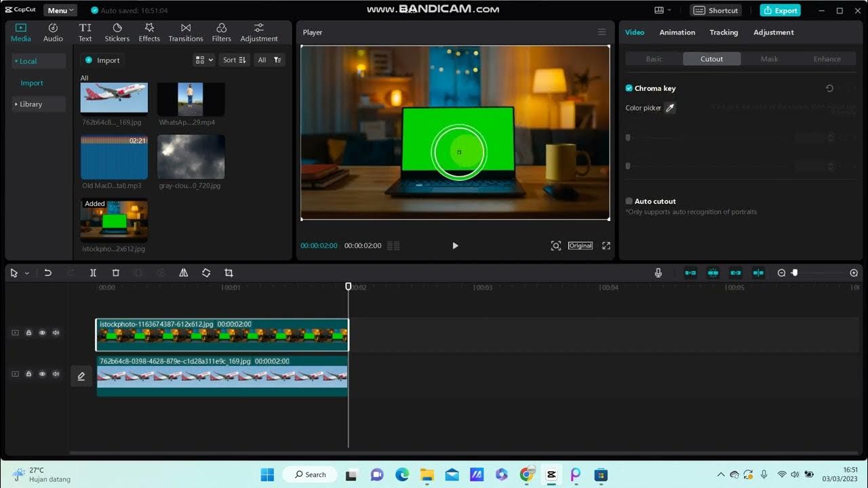The width and height of the screenshot is (868, 488).
Task: Collapse the Local section
Action: click(39, 61)
